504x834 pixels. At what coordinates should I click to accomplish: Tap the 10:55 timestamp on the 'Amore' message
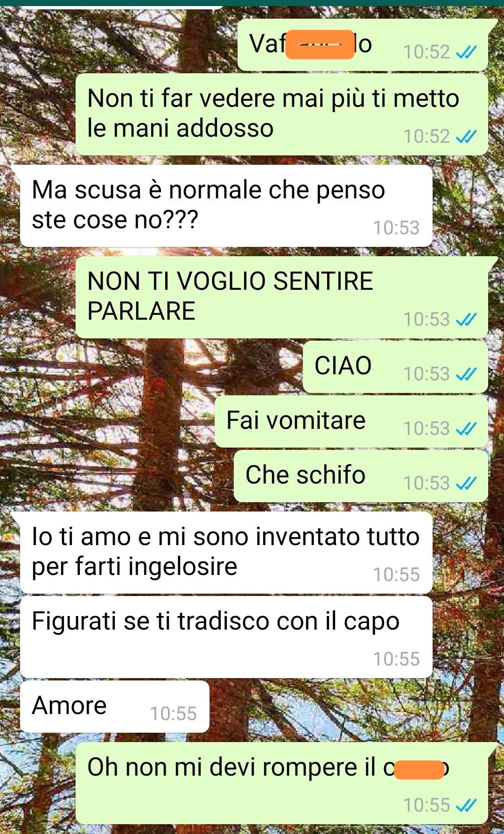point(173,714)
